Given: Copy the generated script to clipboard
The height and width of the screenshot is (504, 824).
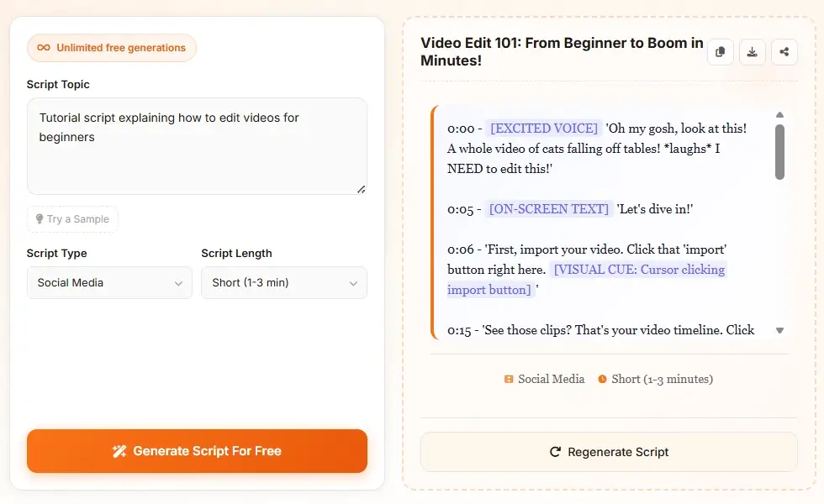Looking at the screenshot, I should tap(721, 52).
